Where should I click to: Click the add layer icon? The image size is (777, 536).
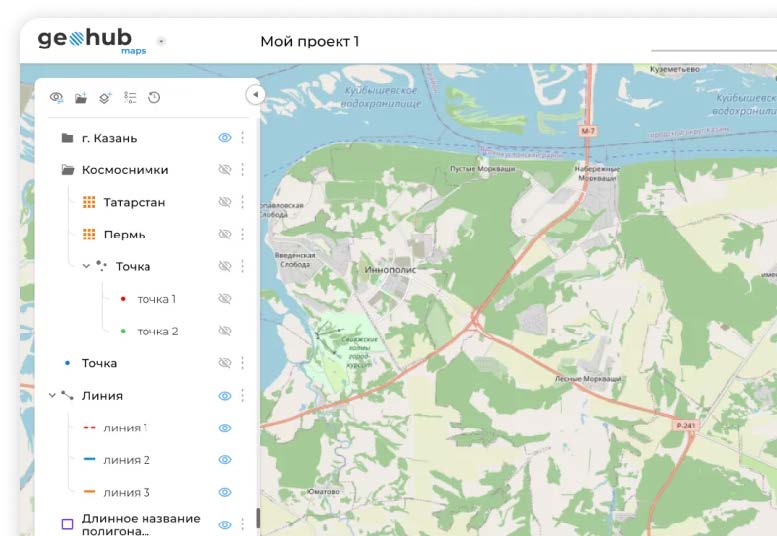tap(105, 97)
